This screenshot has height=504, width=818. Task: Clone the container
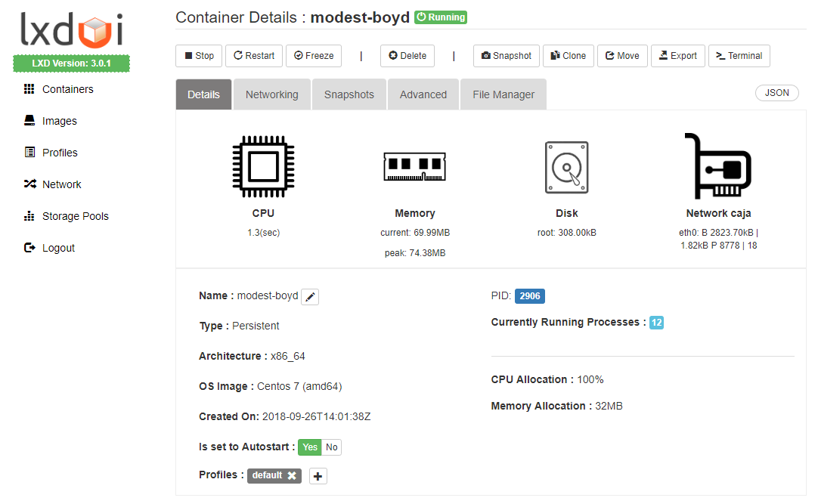tap(569, 56)
